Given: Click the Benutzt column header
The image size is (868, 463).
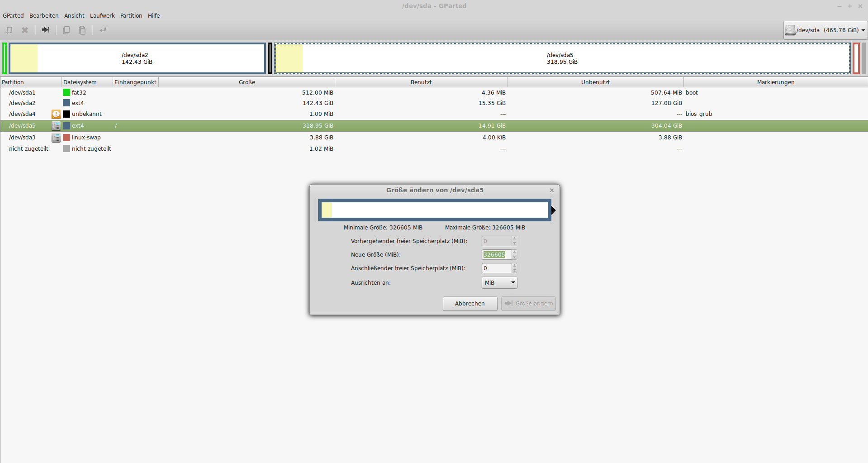Looking at the screenshot, I should point(421,82).
